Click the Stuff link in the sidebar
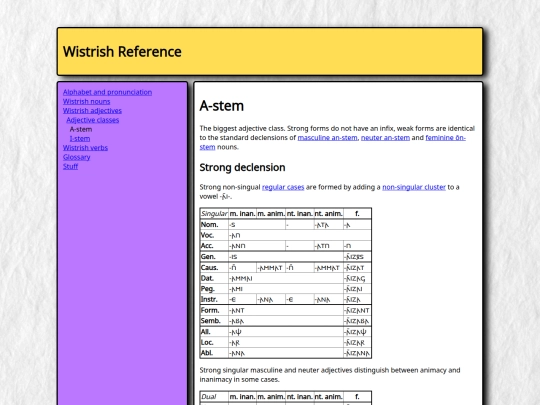 [70, 166]
